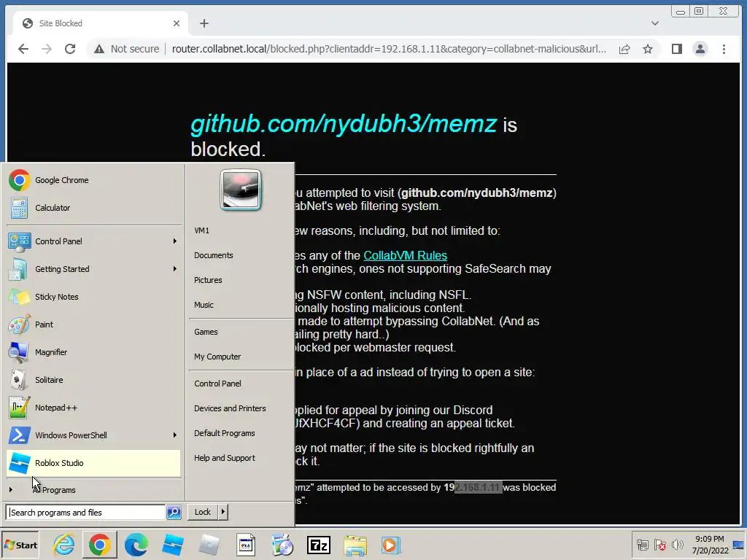The height and width of the screenshot is (560, 747).
Task: Open Windows PowerShell
Action: click(x=93, y=435)
